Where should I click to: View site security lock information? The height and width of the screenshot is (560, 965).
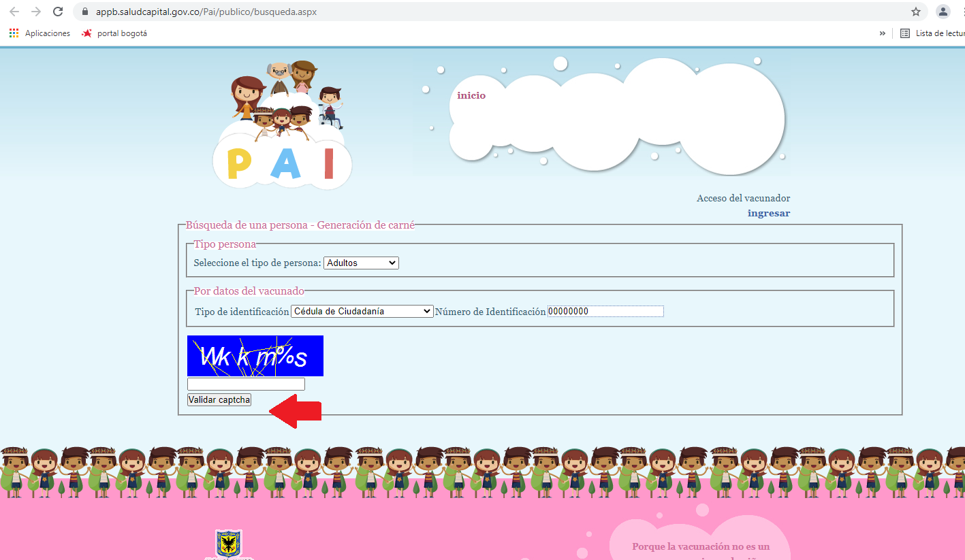pos(85,12)
